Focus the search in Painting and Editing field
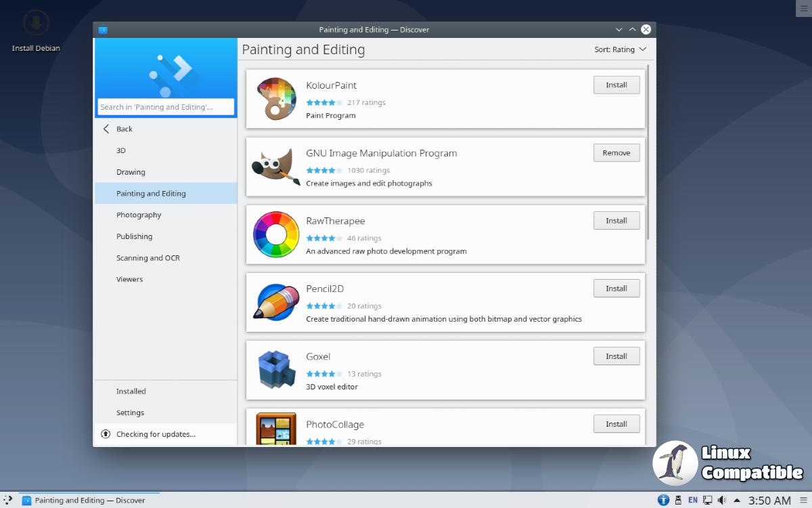 pos(166,107)
